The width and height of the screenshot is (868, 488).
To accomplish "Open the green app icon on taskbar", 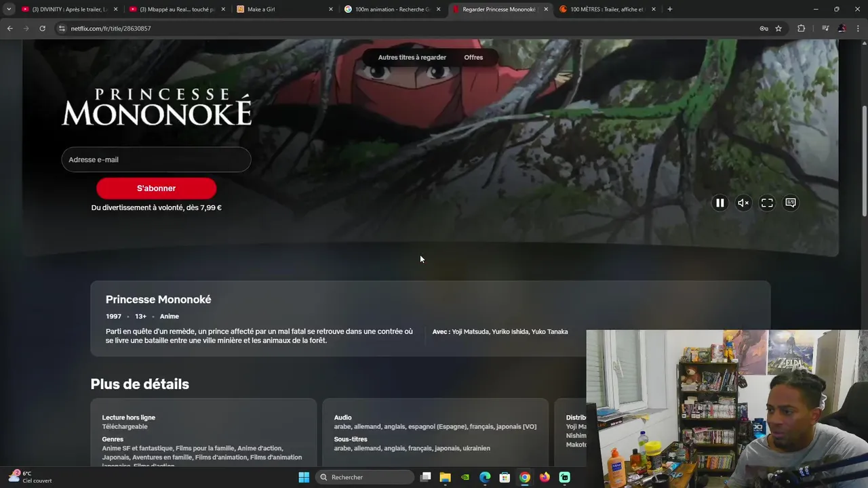I will pos(564,477).
